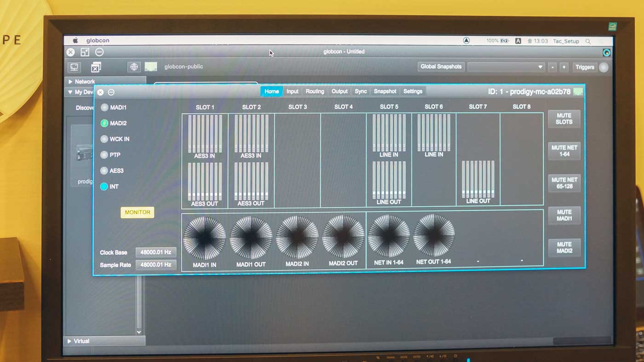Click the Global Snapshots button
644x362 pixels.
tap(441, 67)
